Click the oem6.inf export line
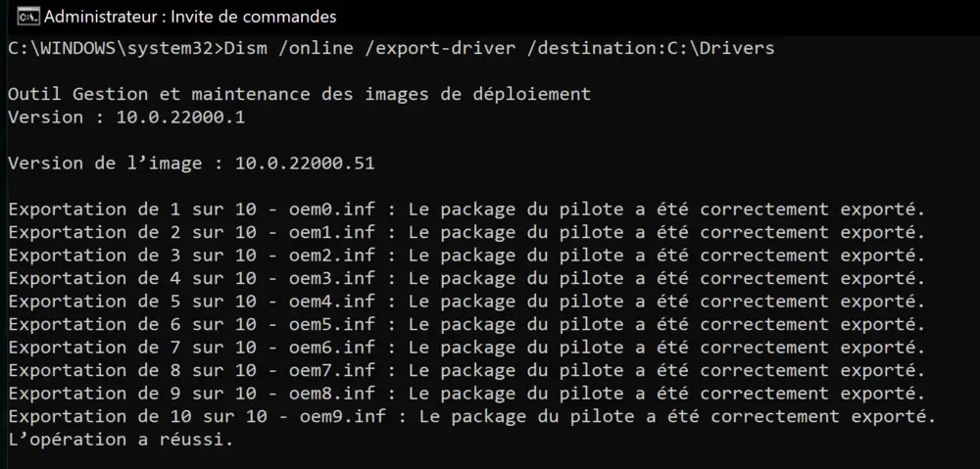Viewport: 980px width, 469px height. click(x=465, y=347)
